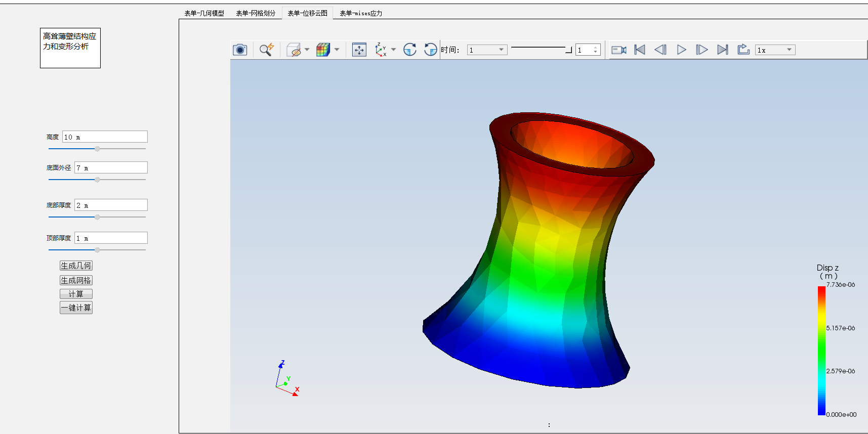Screen dimensions: 868x434
Task: Click the 生成几何 button
Action: (x=76, y=266)
